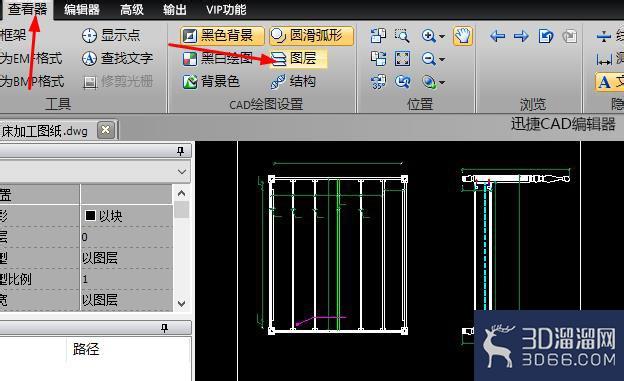
Task: Click the blue left arrow in 浏览 group
Action: pyautogui.click(x=497, y=36)
